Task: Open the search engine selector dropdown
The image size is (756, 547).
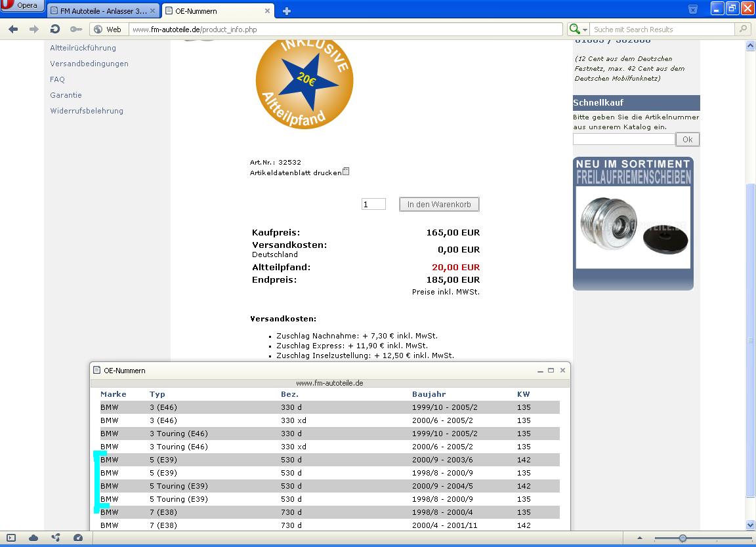Action: coord(578,30)
